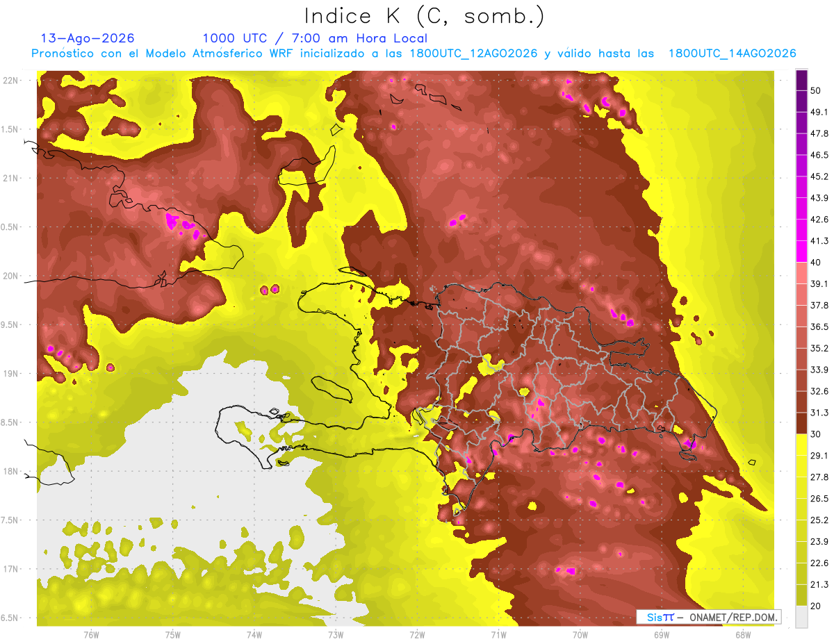Click the "42.6" colorbar value
Viewport: 834px width, 644px height.
(x=819, y=220)
